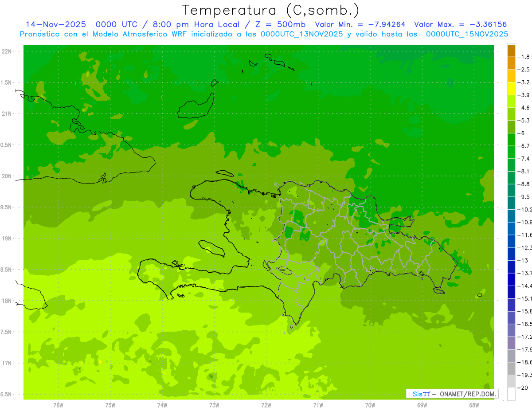Click the gray swatch between -18.6 and -19.3

[x=512, y=368]
